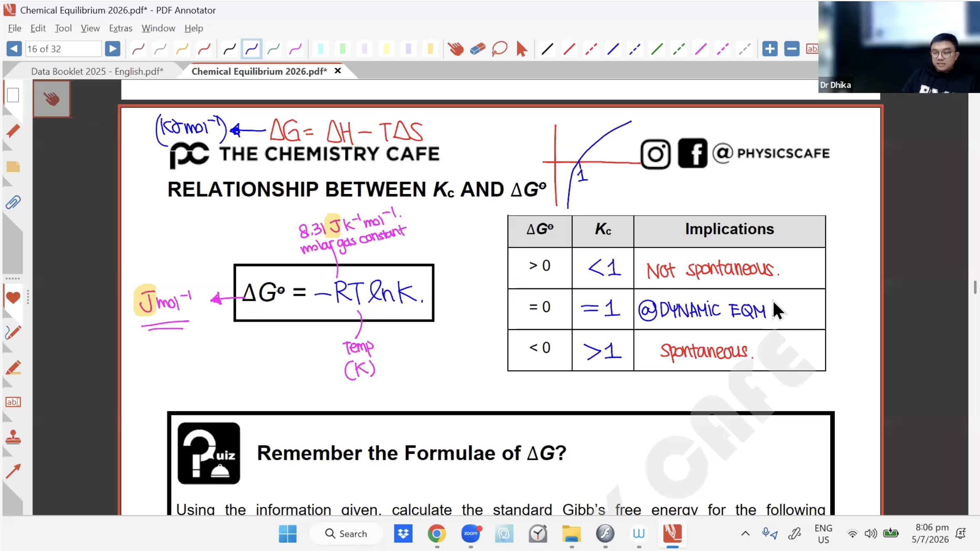Image resolution: width=980 pixels, height=551 pixels.
Task: Select the sidebar text box tool
Action: tap(13, 402)
